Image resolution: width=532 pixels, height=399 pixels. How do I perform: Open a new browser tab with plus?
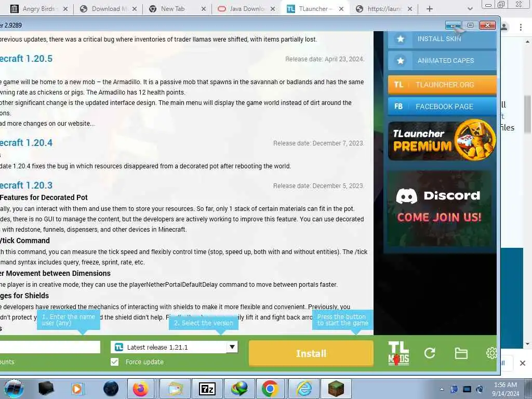[430, 9]
